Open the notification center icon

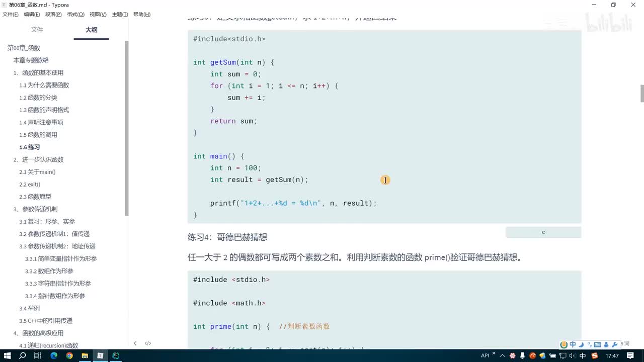click(630, 355)
